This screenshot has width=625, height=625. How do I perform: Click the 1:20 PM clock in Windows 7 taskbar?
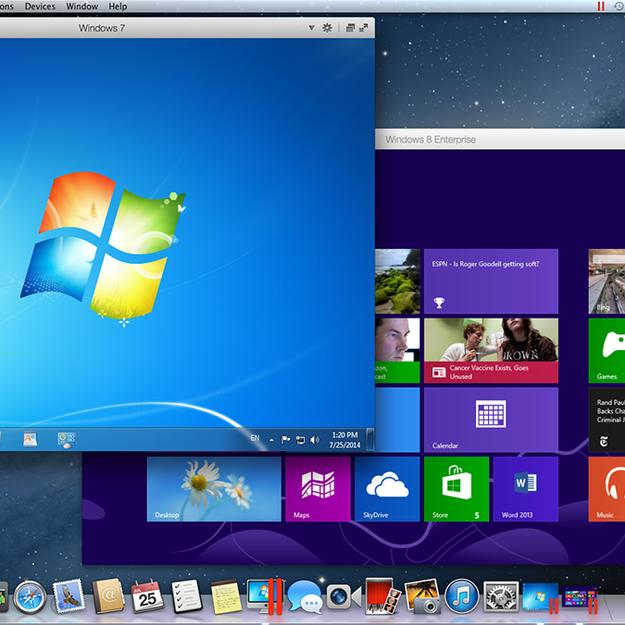345,440
